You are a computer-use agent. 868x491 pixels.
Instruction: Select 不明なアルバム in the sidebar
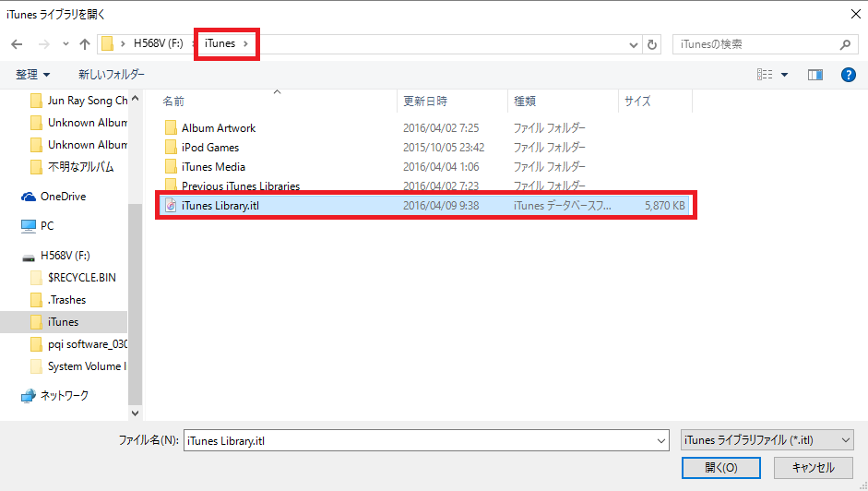tap(80, 167)
